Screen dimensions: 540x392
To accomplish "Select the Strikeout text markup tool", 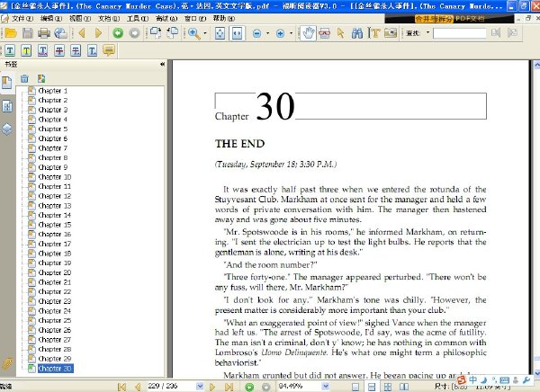I will 59,51.
